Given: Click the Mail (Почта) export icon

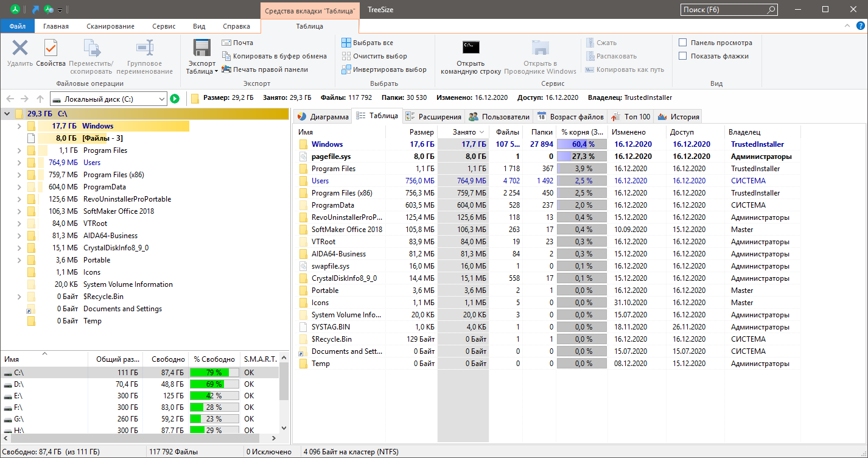Looking at the screenshot, I should click(226, 43).
